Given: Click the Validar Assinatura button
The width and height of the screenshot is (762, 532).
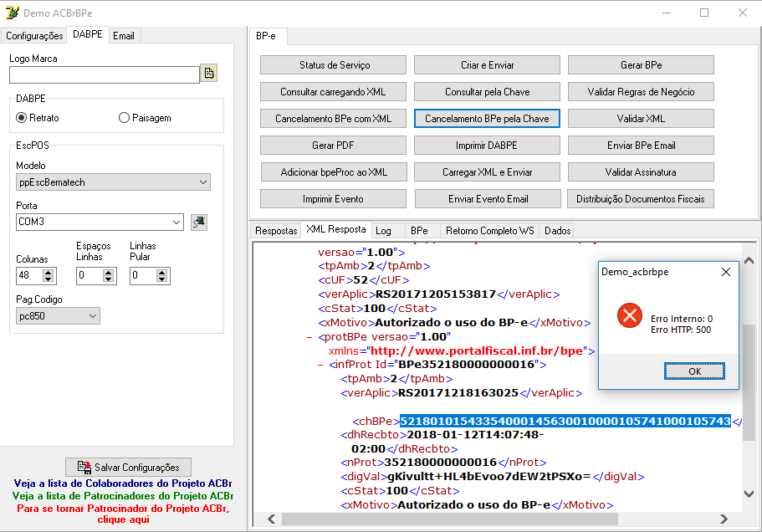Looking at the screenshot, I should [641, 172].
